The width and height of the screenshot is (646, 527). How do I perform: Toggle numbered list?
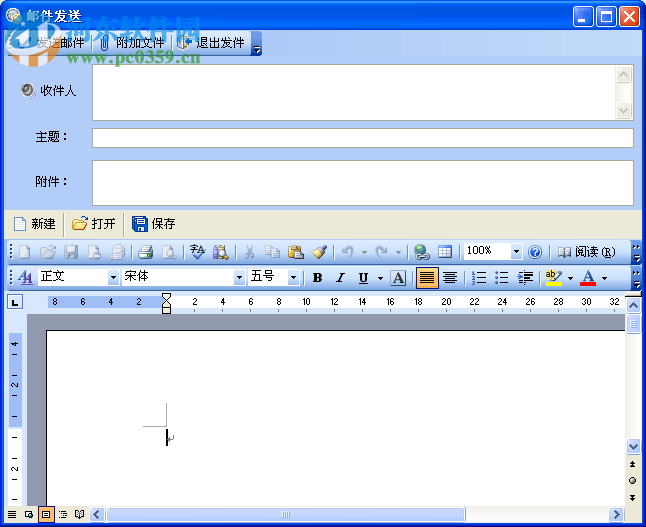(x=479, y=278)
